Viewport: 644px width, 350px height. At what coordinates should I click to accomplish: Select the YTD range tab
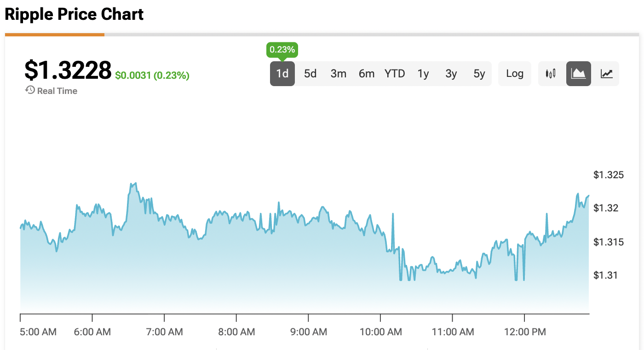coord(395,74)
